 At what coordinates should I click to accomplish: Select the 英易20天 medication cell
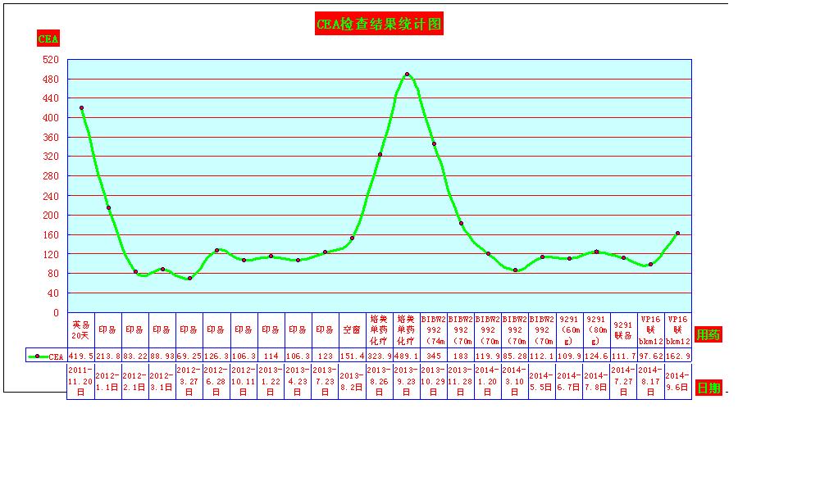pos(80,329)
